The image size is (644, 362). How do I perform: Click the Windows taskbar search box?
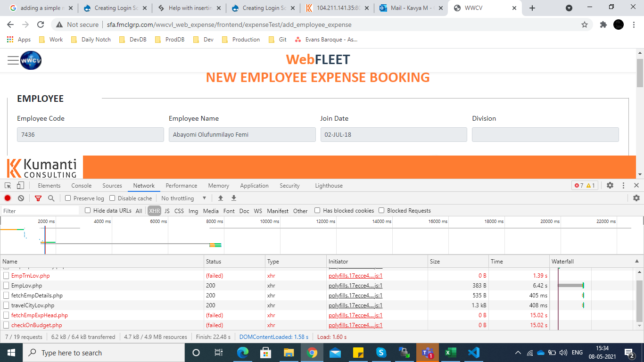click(104, 353)
